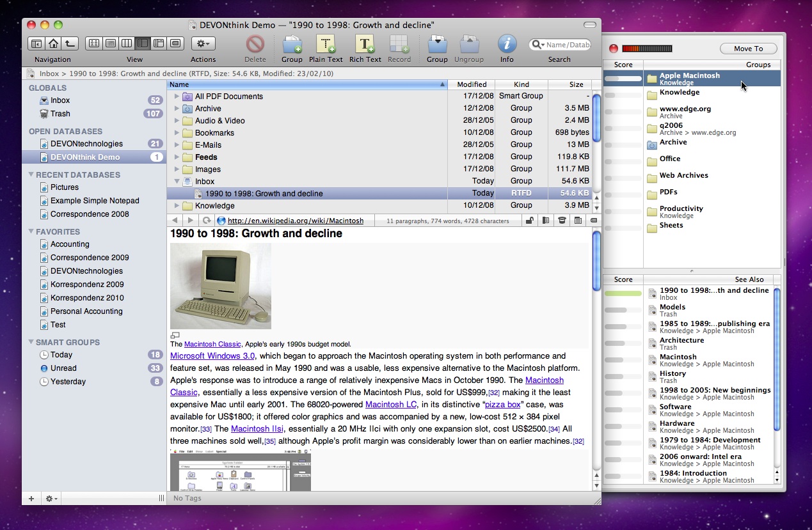Click the label-shaped icon at document bar end
Image resolution: width=812 pixels, height=530 pixels.
click(x=593, y=221)
